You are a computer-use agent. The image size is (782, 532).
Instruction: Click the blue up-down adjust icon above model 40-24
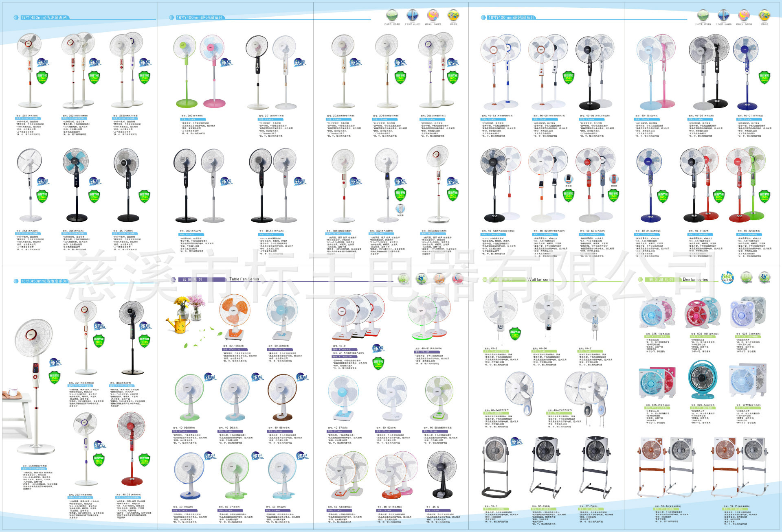point(723,16)
